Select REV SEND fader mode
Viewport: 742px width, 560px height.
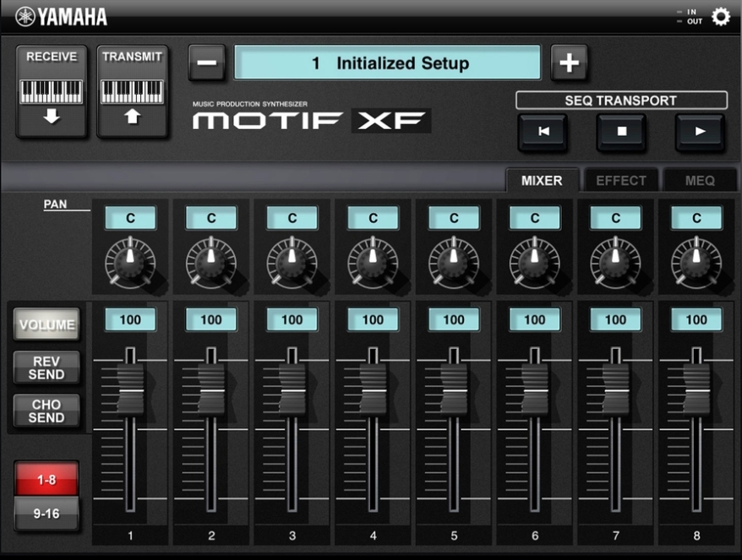click(46, 368)
